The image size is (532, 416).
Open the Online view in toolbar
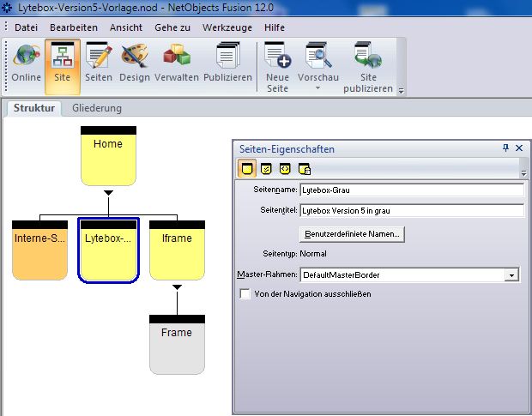[x=26, y=63]
